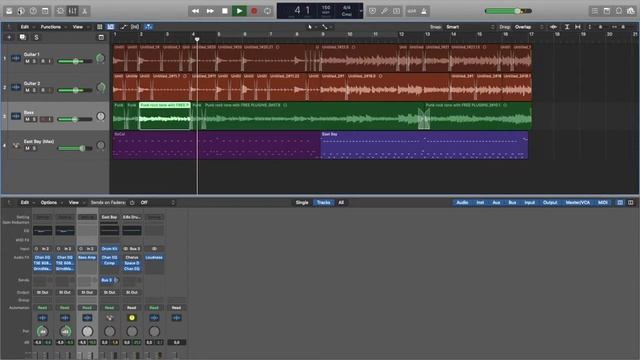Open the Bass Amp plug-in slot
This screenshot has width=640, height=360.
click(x=87, y=258)
